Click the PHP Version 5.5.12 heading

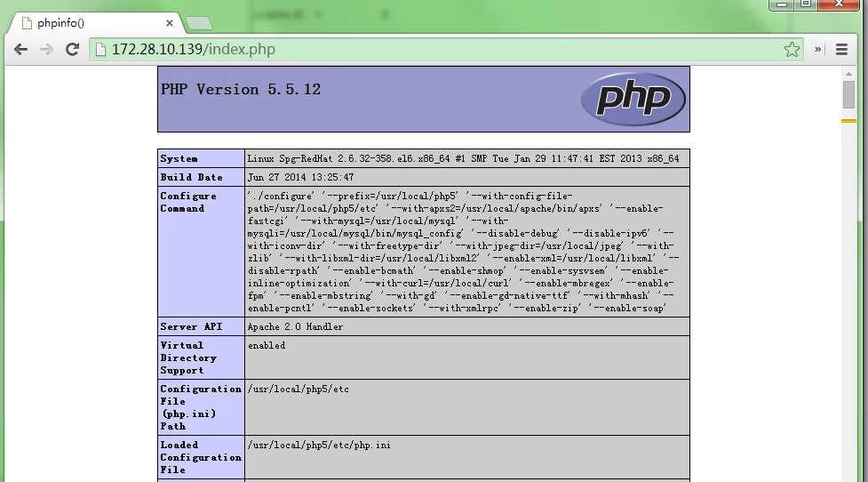(241, 90)
